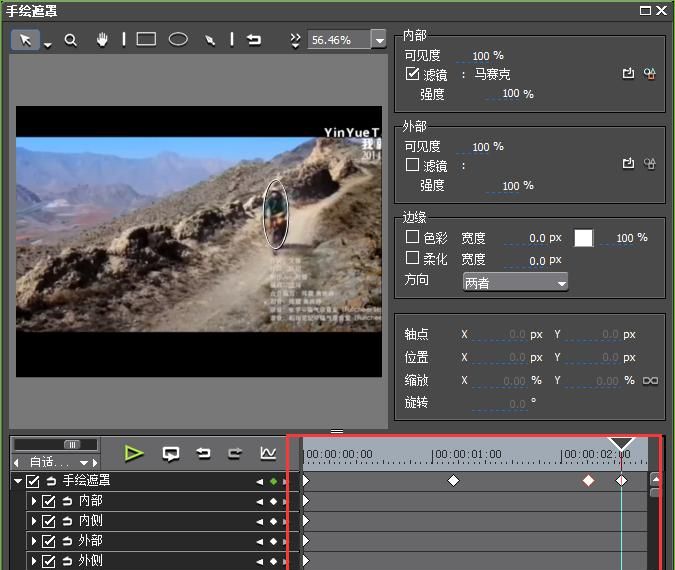Click the white edge color swatch
Image resolution: width=675 pixels, height=570 pixels.
[x=583, y=238]
